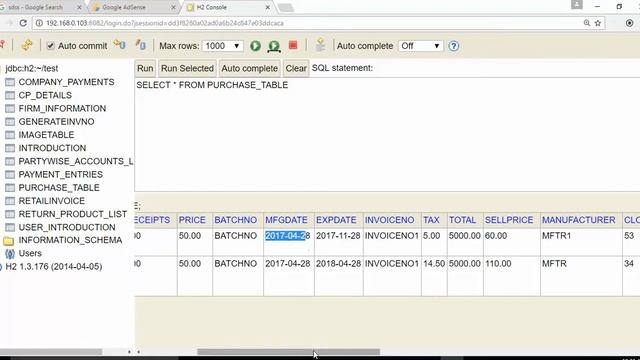The height and width of the screenshot is (360, 640).
Task: Click the Run Selected button
Action: pyautogui.click(x=187, y=68)
